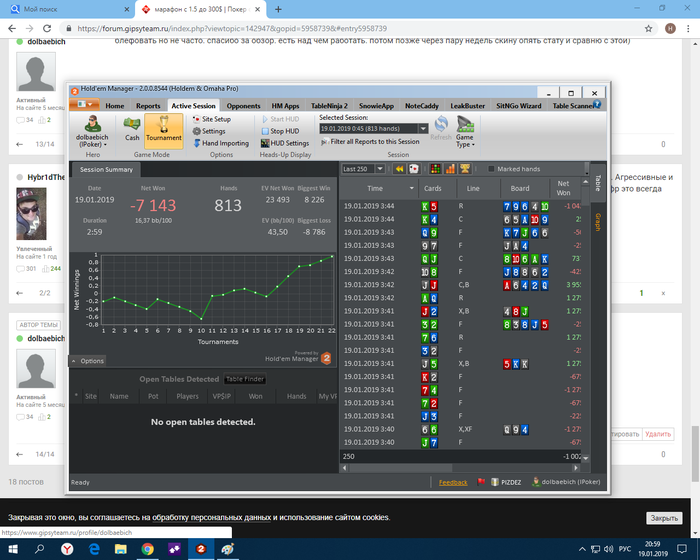Image resolution: width=700 pixels, height=560 pixels.
Task: Click the yellow rewind arrows hand-list icon
Action: (399, 169)
